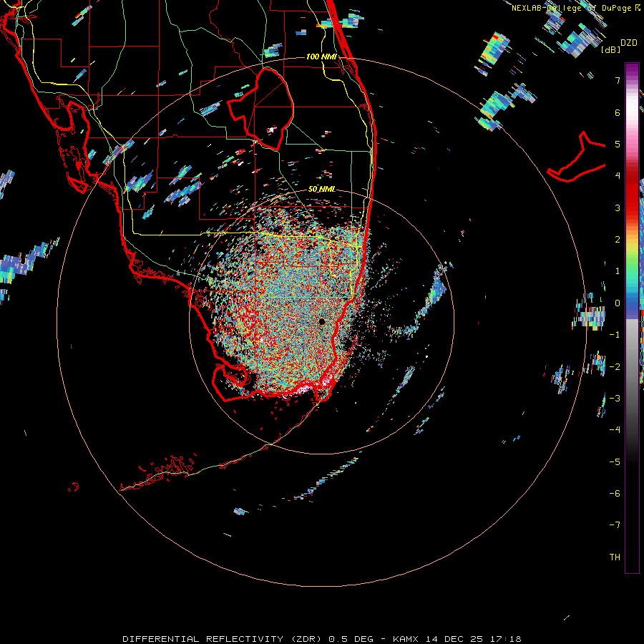Click the DZD legend title
Screen dimensions: 644x644
[x=628, y=43]
